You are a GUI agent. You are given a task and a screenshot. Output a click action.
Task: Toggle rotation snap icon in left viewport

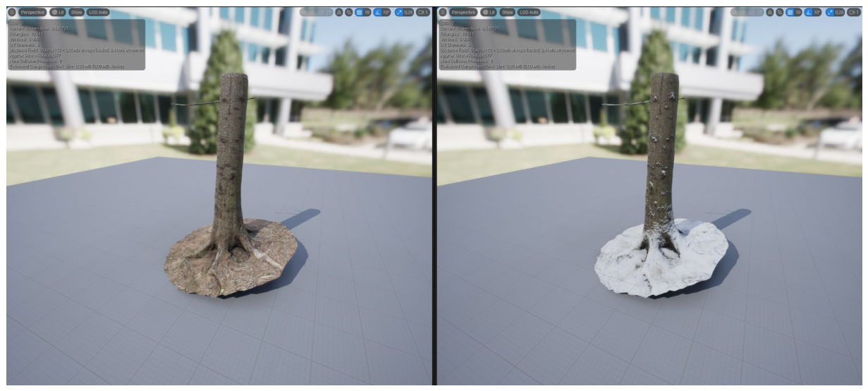click(x=378, y=13)
